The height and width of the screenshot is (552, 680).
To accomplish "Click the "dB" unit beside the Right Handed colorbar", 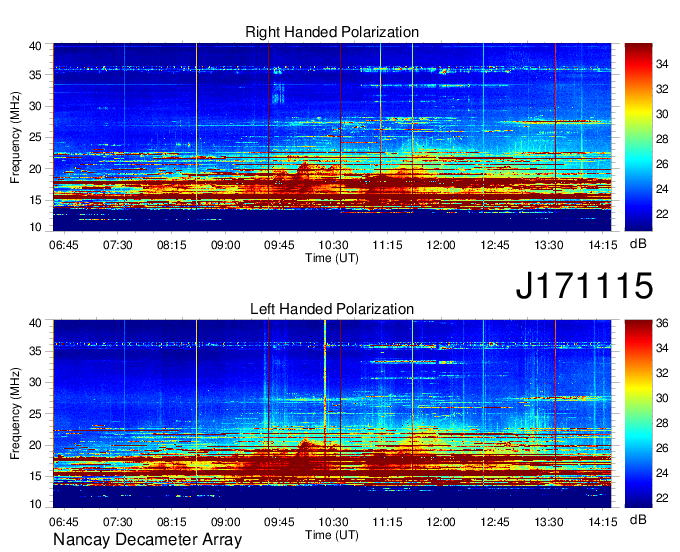I will [x=638, y=244].
